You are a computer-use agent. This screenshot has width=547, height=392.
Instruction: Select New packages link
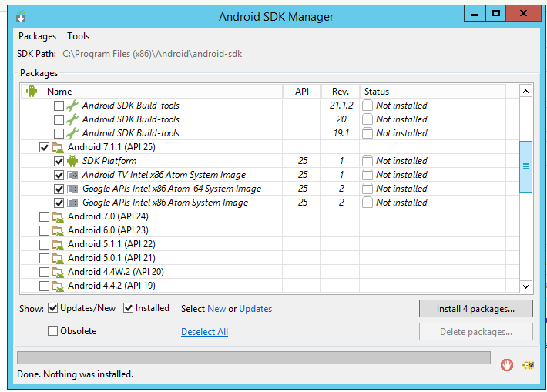tap(216, 309)
